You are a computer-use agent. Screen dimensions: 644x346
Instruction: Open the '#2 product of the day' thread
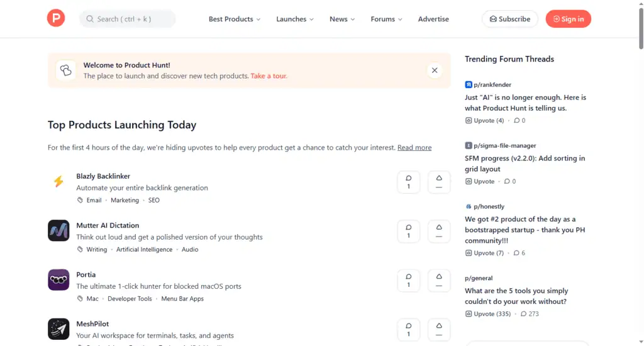525,230
